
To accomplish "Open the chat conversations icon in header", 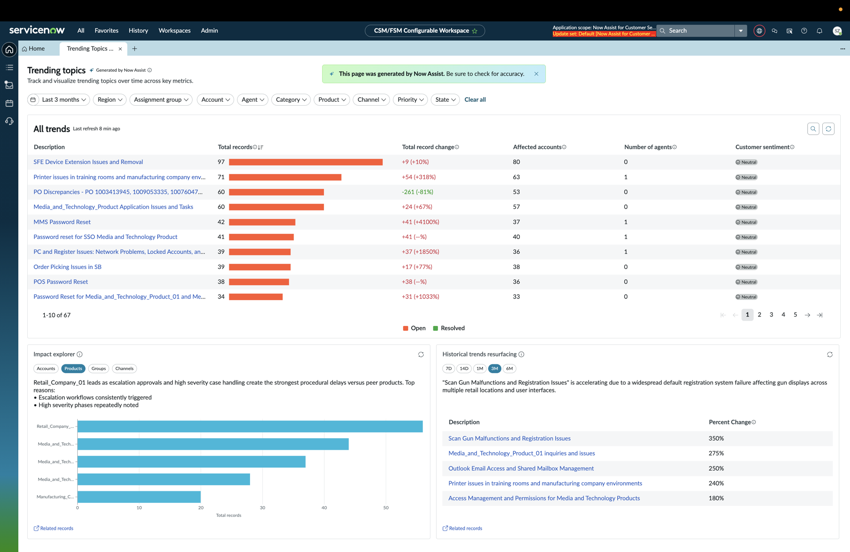I will (x=774, y=31).
